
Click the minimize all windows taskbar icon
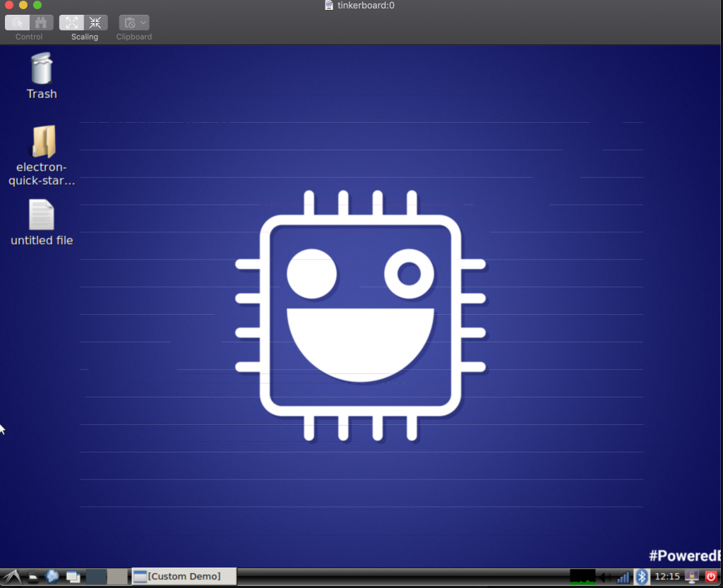click(x=73, y=577)
